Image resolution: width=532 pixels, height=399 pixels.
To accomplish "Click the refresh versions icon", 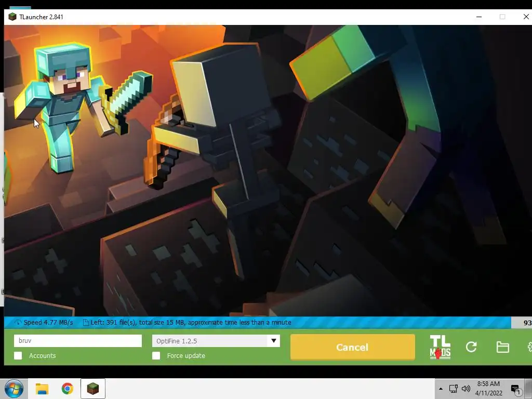I will [471, 347].
